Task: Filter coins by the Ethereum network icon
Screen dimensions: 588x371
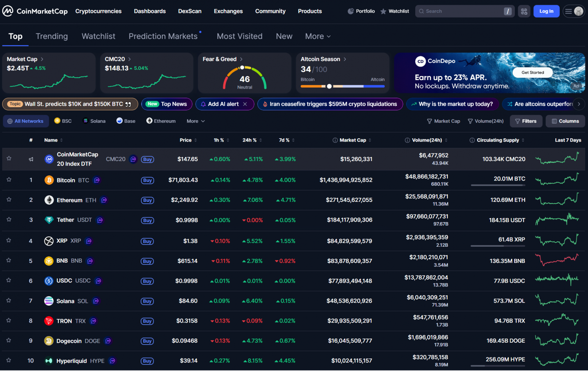Action: [149, 121]
